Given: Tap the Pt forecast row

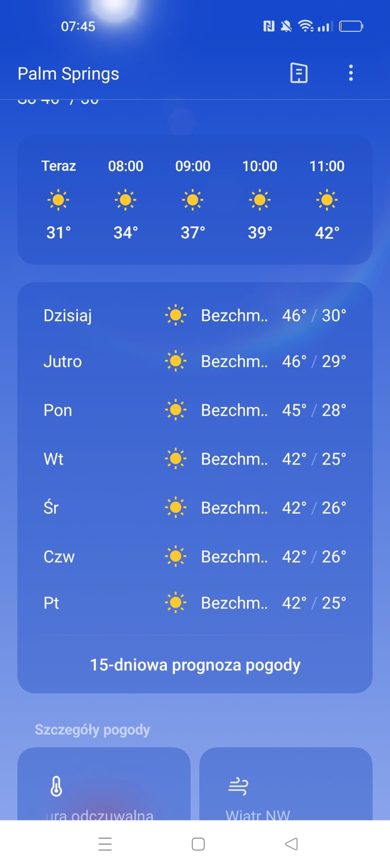Looking at the screenshot, I should [195, 603].
